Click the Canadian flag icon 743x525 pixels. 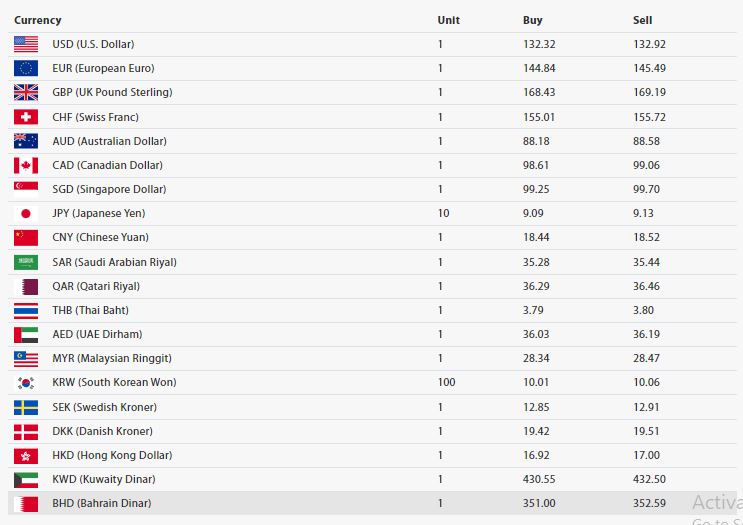[x=26, y=165]
